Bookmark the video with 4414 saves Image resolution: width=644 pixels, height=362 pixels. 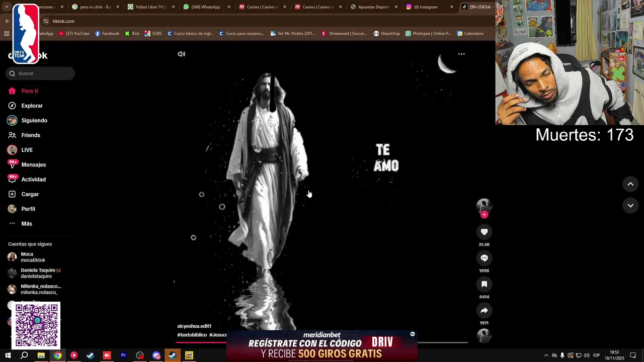(x=484, y=284)
